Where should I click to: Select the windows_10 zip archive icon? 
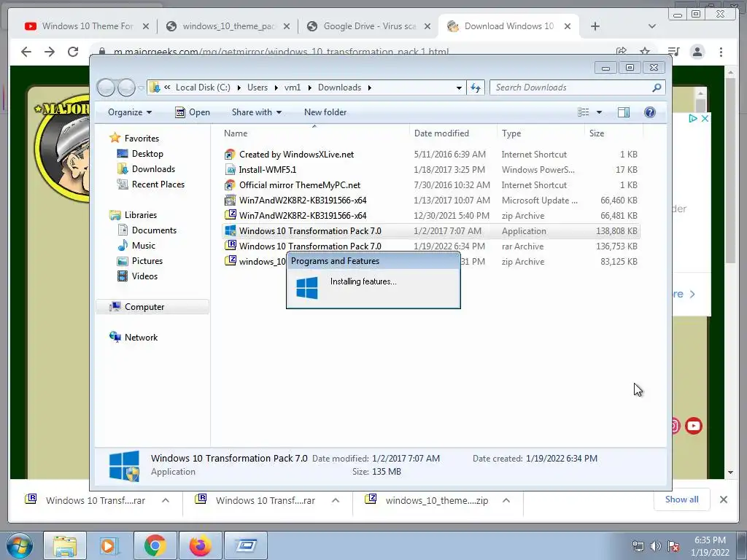(x=230, y=261)
